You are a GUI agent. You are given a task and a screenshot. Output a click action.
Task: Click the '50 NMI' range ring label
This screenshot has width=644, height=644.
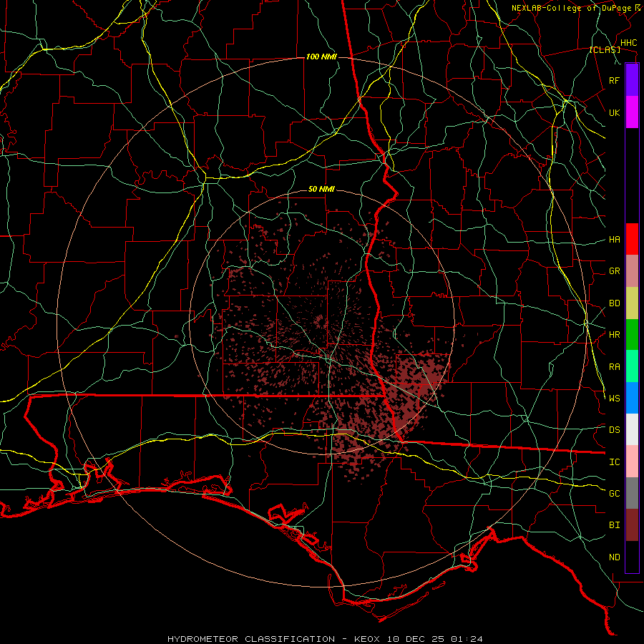[321, 190]
